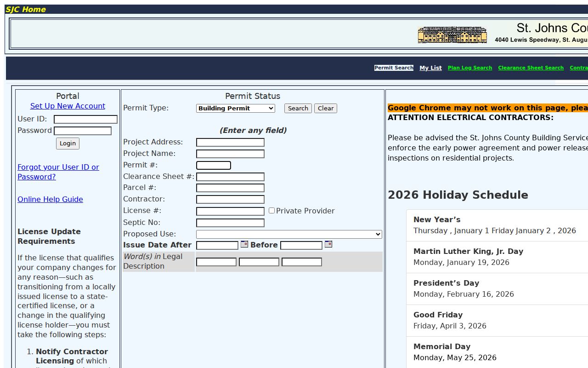This screenshot has height=368, width=588.
Task: Click the 'Google Chrome may not work' warning banner
Action: click(x=488, y=108)
